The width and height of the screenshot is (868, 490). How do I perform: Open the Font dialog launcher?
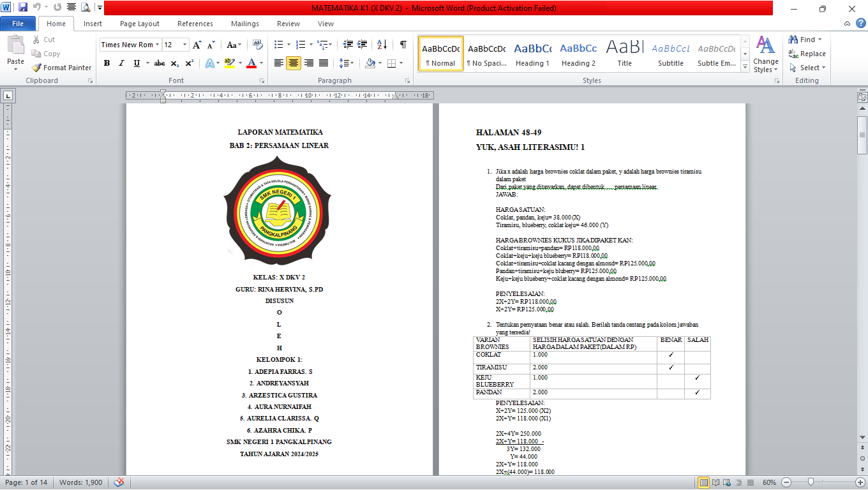(x=261, y=81)
